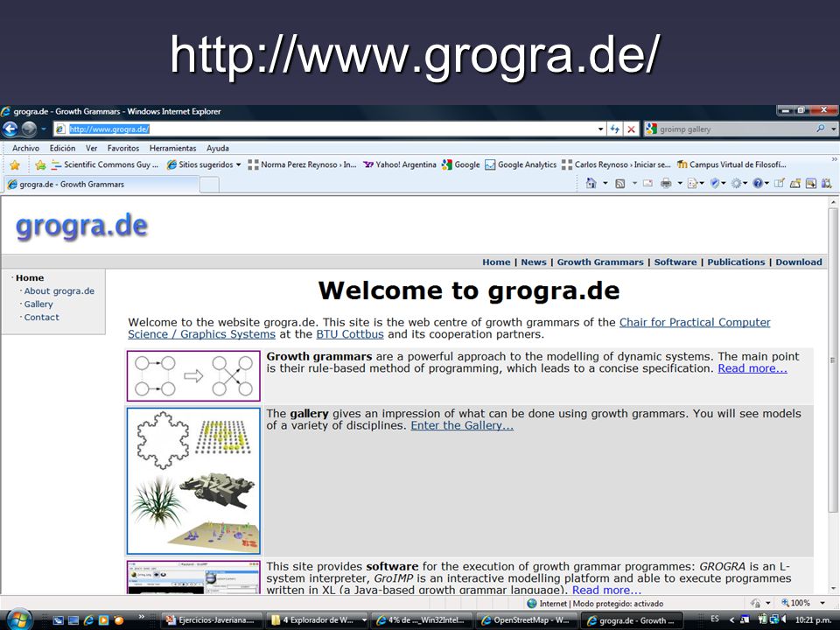The width and height of the screenshot is (840, 630).
Task: Click the IE back navigation arrow
Action: tap(10, 129)
